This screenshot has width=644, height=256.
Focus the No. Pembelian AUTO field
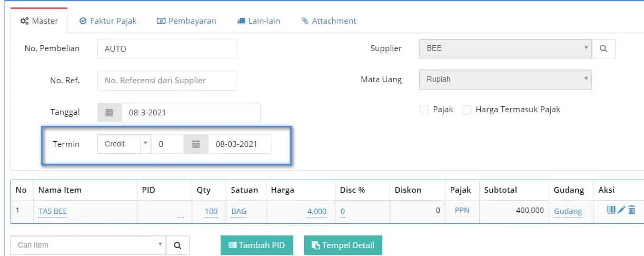click(167, 48)
